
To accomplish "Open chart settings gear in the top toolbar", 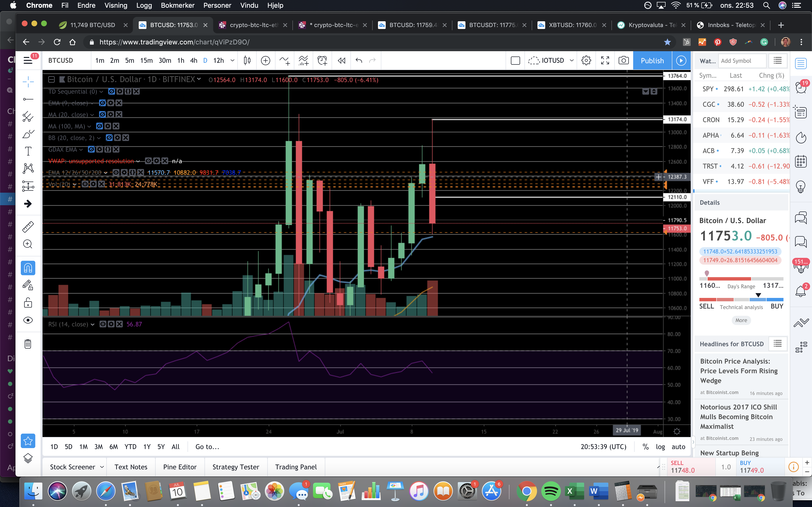I will pos(586,61).
